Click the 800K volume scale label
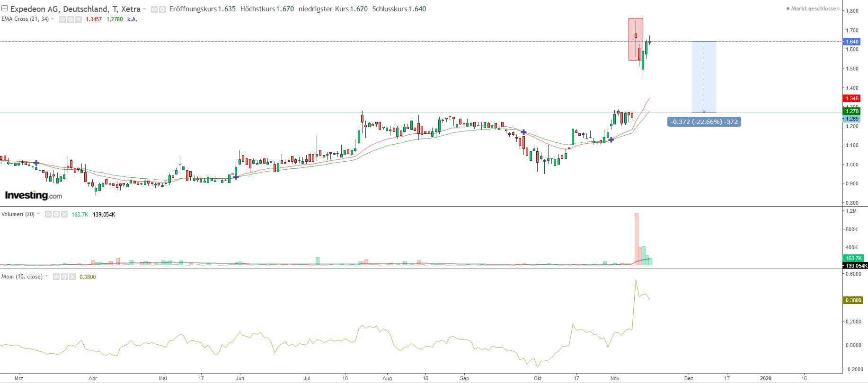Screen dimensions: 868x383 point(851,229)
